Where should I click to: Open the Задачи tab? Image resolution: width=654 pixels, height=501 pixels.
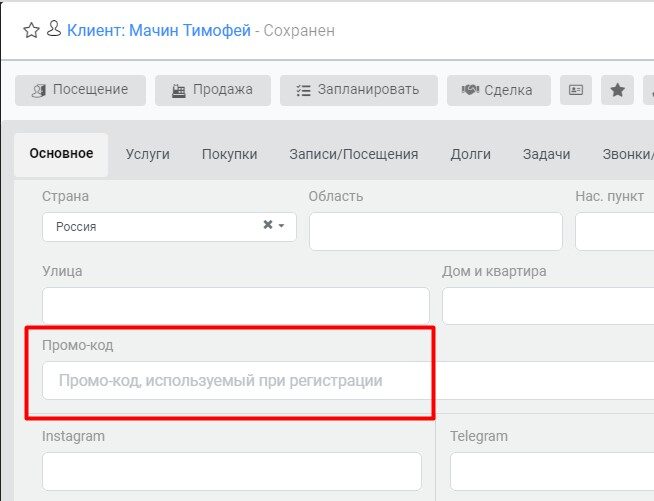click(x=546, y=154)
